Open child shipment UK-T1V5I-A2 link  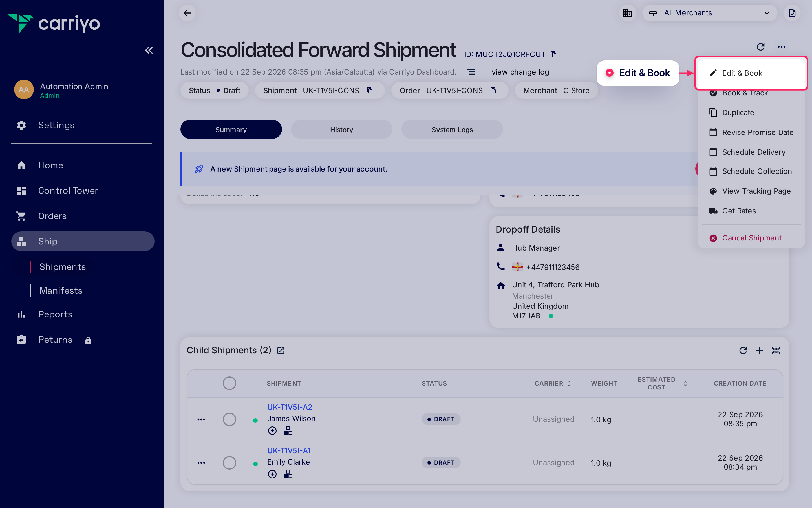click(290, 407)
